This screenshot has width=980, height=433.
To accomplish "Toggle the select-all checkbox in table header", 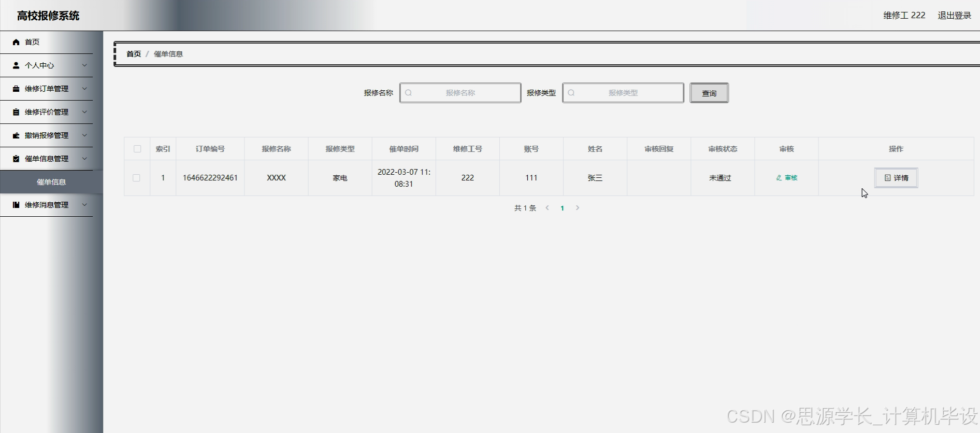I will coord(137,149).
